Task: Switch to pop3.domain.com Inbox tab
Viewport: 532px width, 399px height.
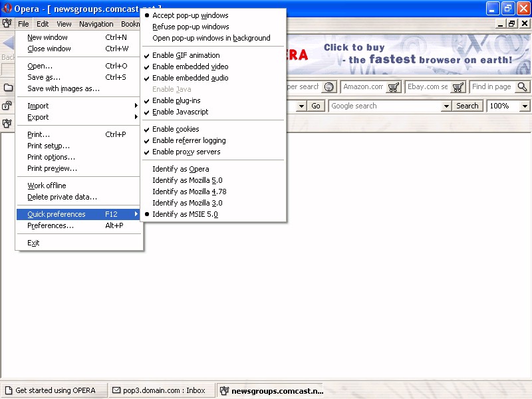Action: (160, 390)
